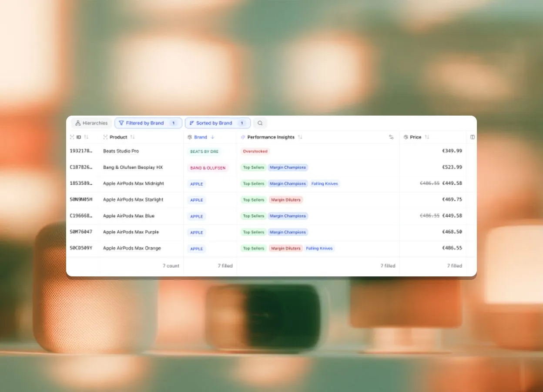Open the search magnifier in the toolbar

pyautogui.click(x=260, y=123)
